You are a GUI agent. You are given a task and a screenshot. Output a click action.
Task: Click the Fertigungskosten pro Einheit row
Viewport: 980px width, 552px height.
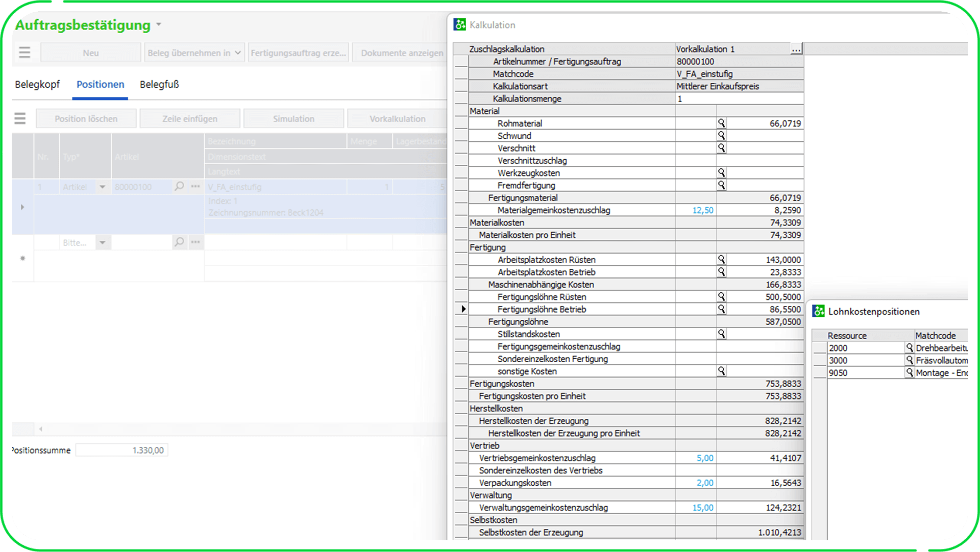pyautogui.click(x=636, y=396)
